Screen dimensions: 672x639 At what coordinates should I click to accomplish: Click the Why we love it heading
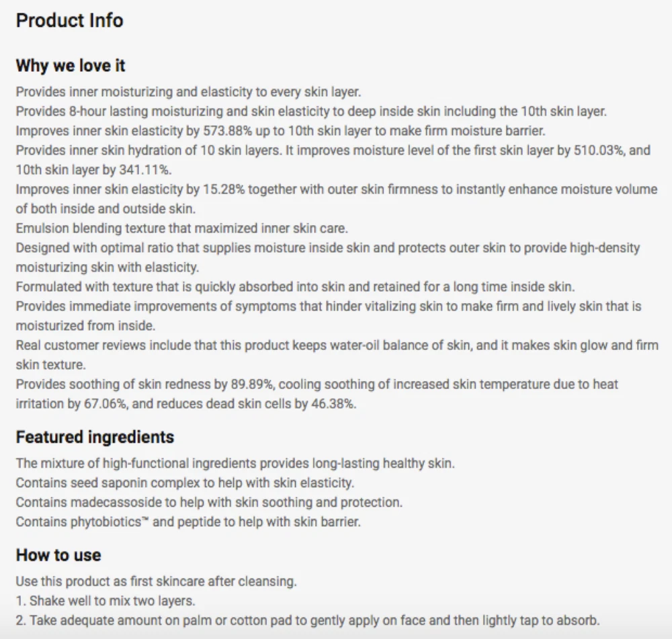(x=71, y=66)
